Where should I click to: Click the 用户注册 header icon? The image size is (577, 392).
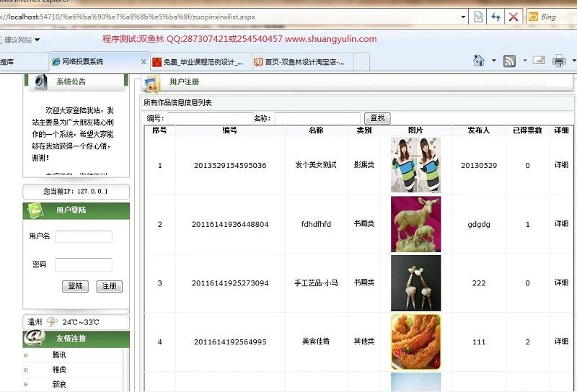point(152,83)
